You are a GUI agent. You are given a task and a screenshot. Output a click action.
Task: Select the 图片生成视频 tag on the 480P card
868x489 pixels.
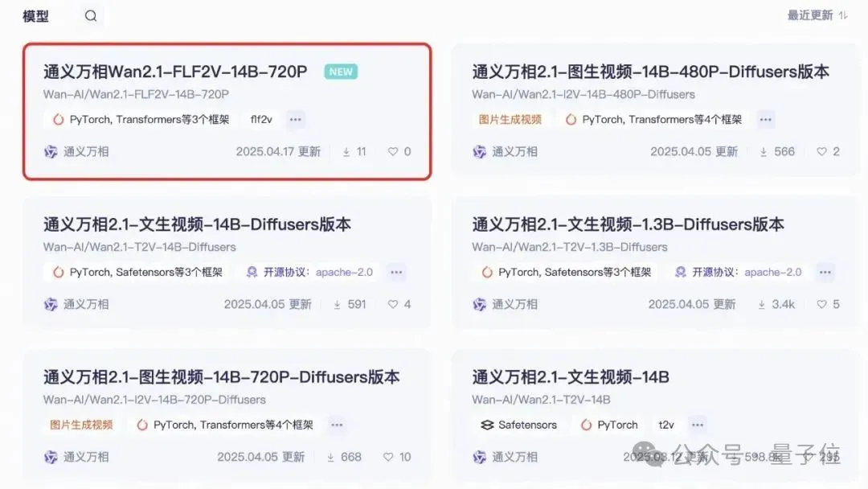pos(510,120)
